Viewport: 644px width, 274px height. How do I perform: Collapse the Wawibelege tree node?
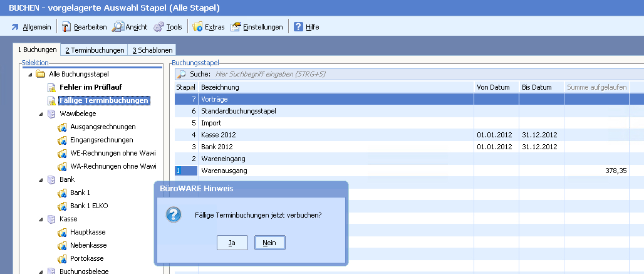pyautogui.click(x=40, y=113)
